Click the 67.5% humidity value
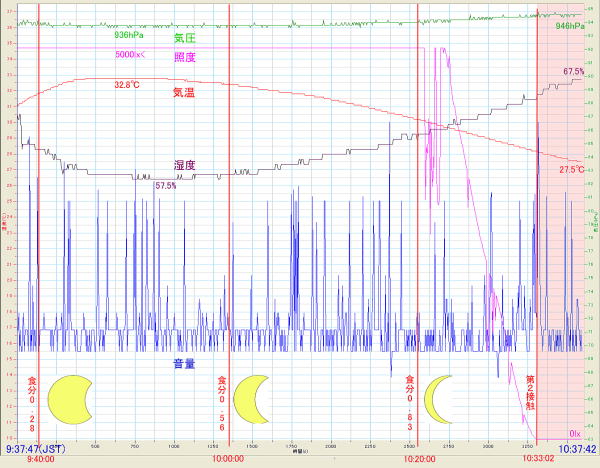 573,72
